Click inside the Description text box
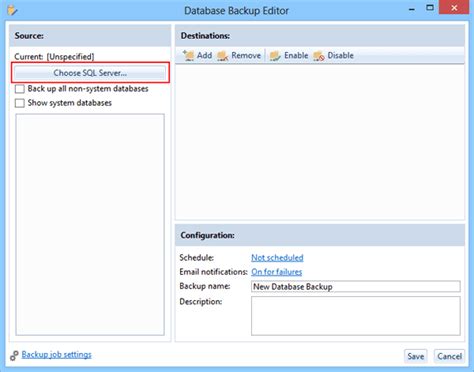This screenshot has height=372, width=474. (356, 316)
